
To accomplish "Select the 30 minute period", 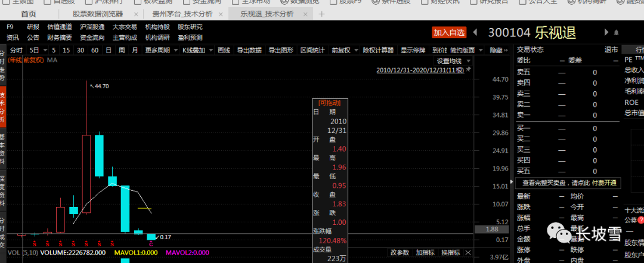I will (80, 50).
